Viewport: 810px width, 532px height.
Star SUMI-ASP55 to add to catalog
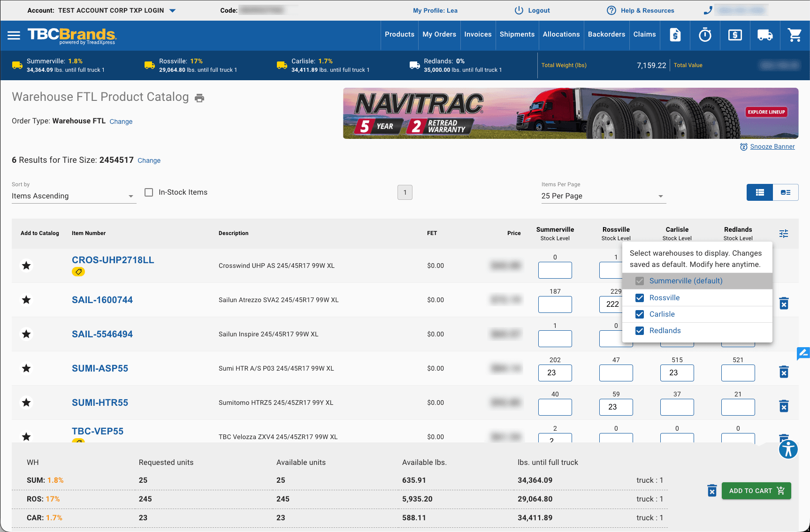pos(26,368)
